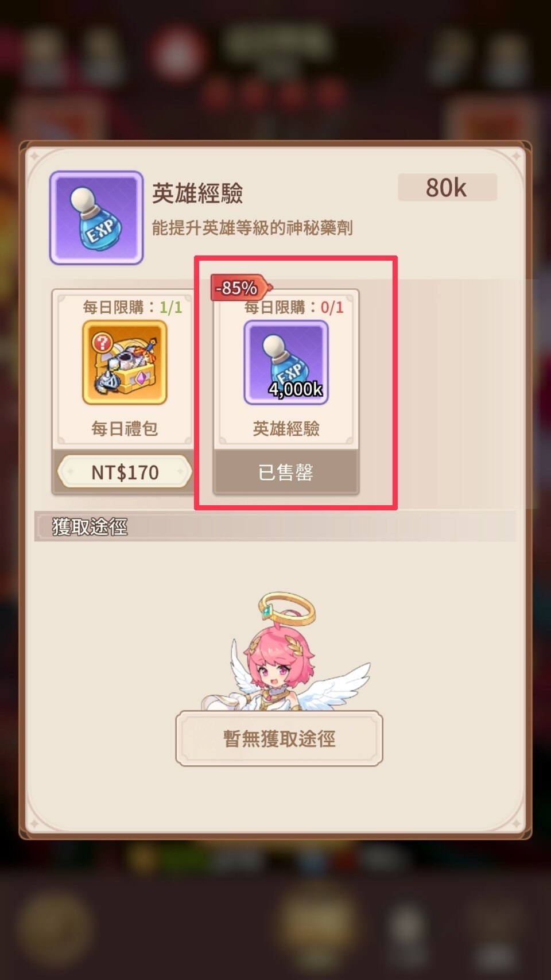The image size is (551, 980).
Task: Tap the 暫無獲取途徑 button
Action: 279,738
